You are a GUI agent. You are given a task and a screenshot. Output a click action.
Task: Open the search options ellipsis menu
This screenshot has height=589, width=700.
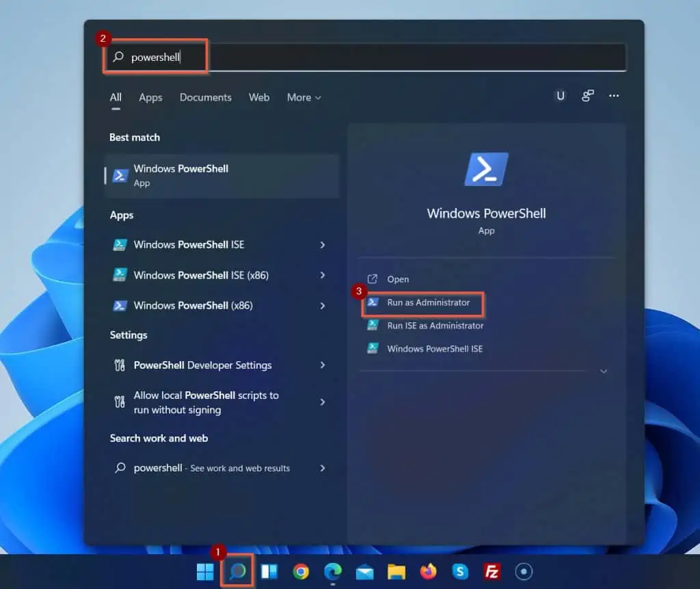(613, 96)
